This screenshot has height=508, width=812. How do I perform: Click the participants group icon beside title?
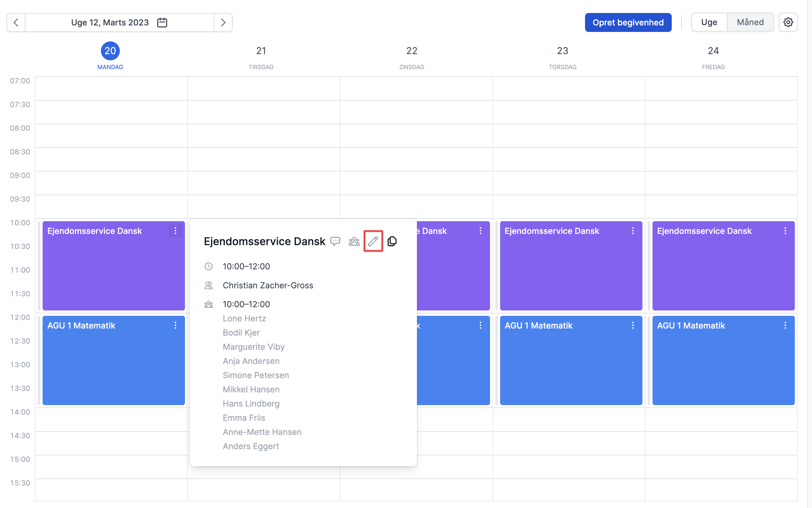[x=354, y=241]
